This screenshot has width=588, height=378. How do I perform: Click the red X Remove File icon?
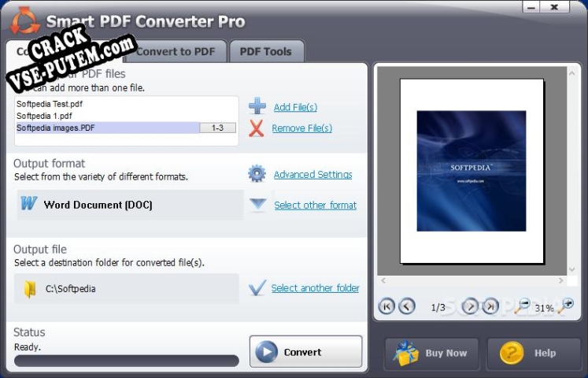[256, 128]
